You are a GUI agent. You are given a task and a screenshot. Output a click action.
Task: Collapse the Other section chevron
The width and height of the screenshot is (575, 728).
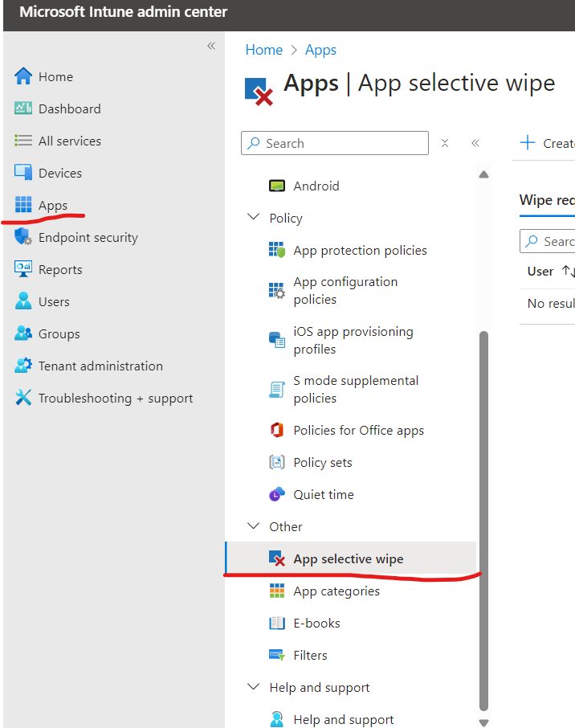[x=254, y=526]
